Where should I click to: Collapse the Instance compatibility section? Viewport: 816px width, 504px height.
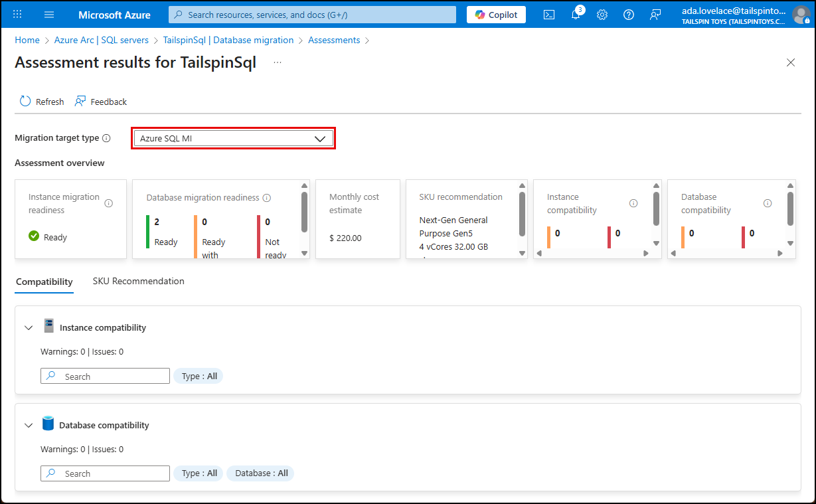click(29, 327)
